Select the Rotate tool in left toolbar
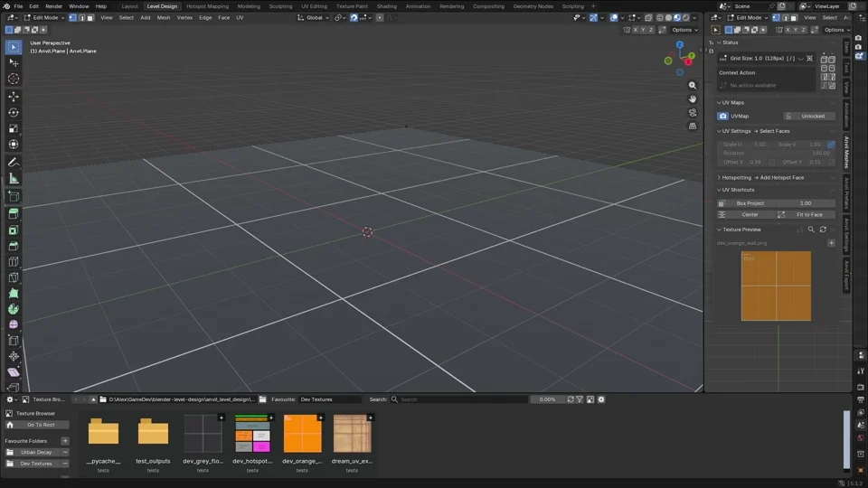 coord(14,112)
